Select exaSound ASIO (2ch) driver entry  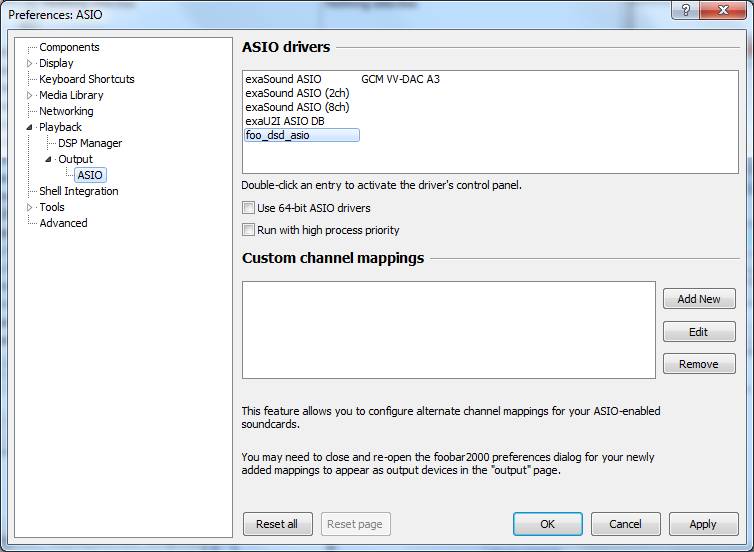coord(297,93)
